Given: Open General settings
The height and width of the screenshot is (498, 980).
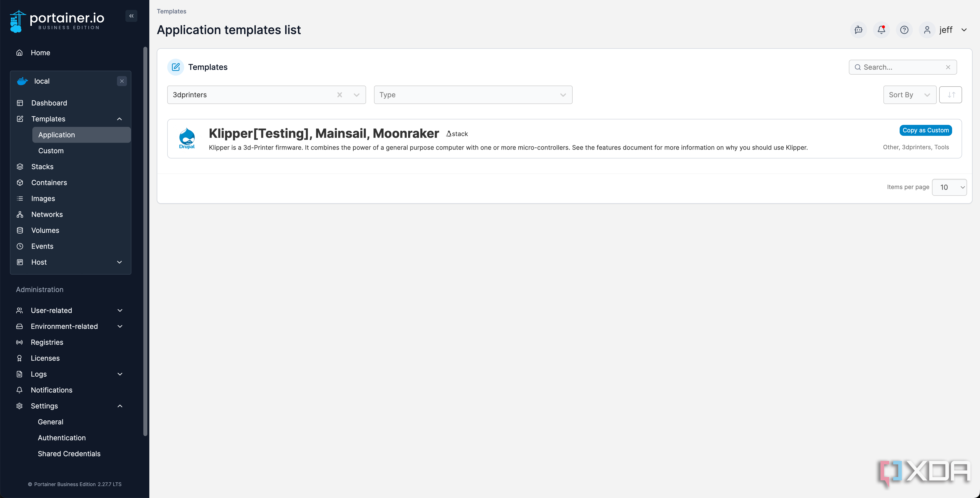Looking at the screenshot, I should click(x=51, y=422).
